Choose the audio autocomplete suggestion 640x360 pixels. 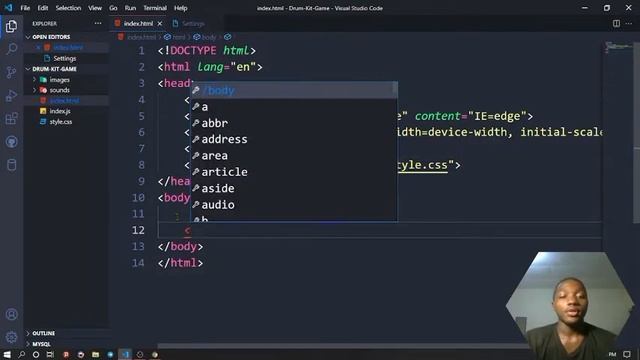[x=294, y=204]
